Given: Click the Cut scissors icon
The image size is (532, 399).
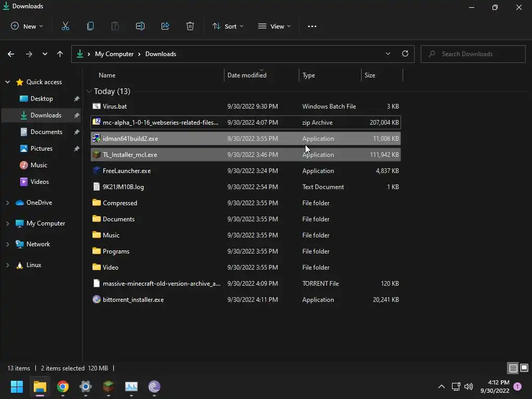Looking at the screenshot, I should (x=65, y=26).
